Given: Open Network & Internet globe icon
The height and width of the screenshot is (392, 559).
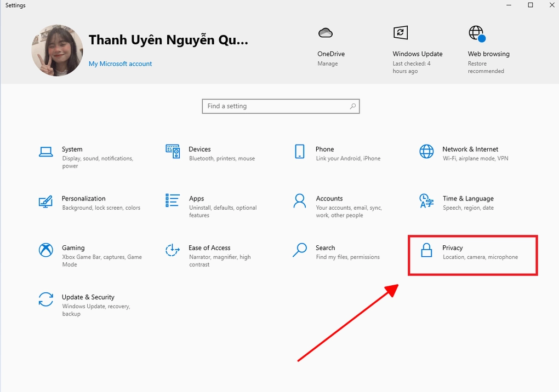Looking at the screenshot, I should tap(426, 152).
